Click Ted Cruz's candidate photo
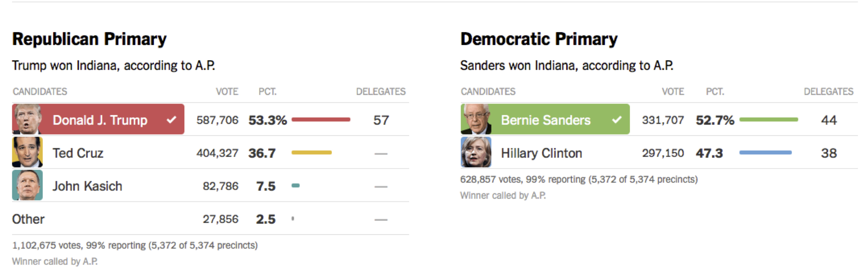 [x=27, y=152]
